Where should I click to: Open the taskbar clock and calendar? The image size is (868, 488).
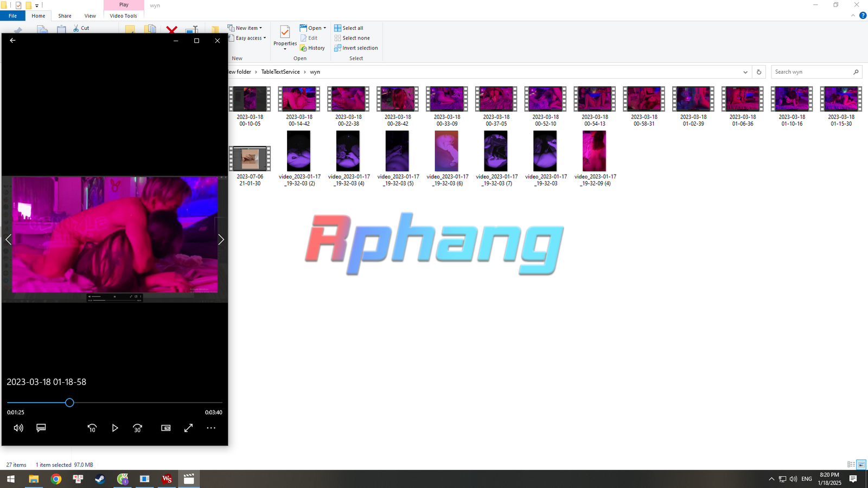(x=829, y=479)
